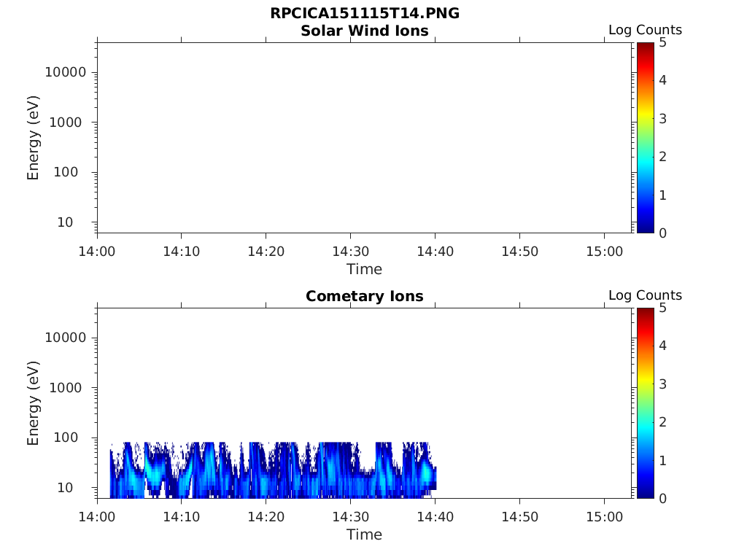Click the value 5 on the upper colorbar
747x560 pixels.
662,43
